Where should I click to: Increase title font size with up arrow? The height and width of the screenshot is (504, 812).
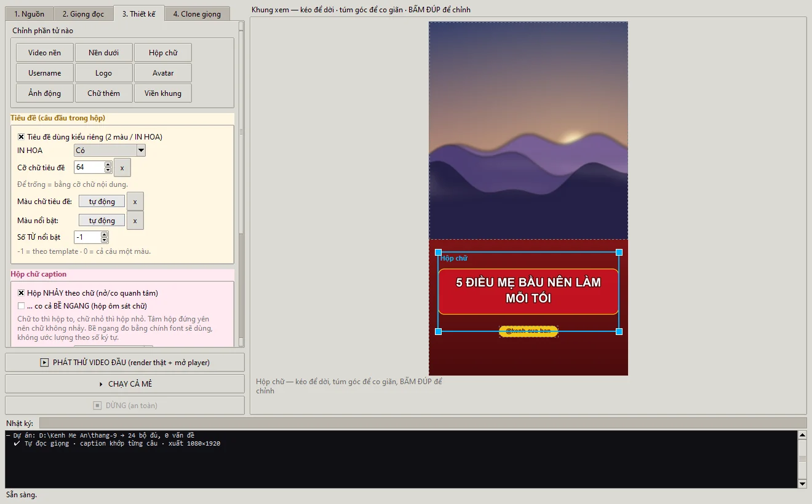pos(108,165)
